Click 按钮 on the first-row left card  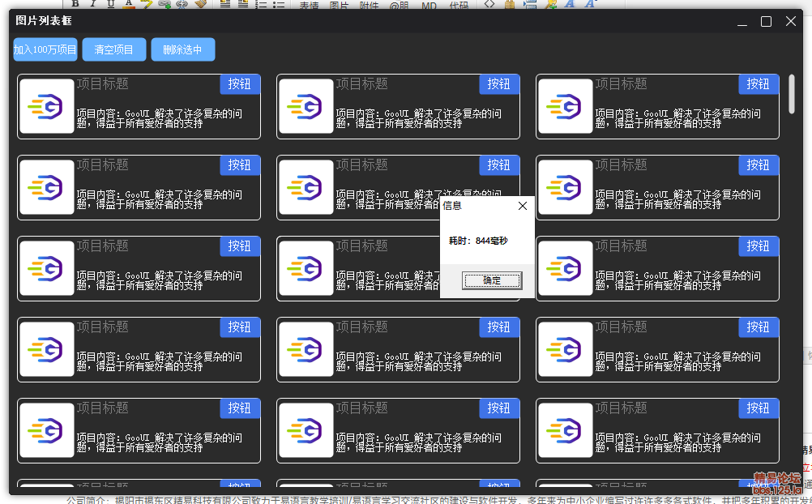click(x=240, y=84)
